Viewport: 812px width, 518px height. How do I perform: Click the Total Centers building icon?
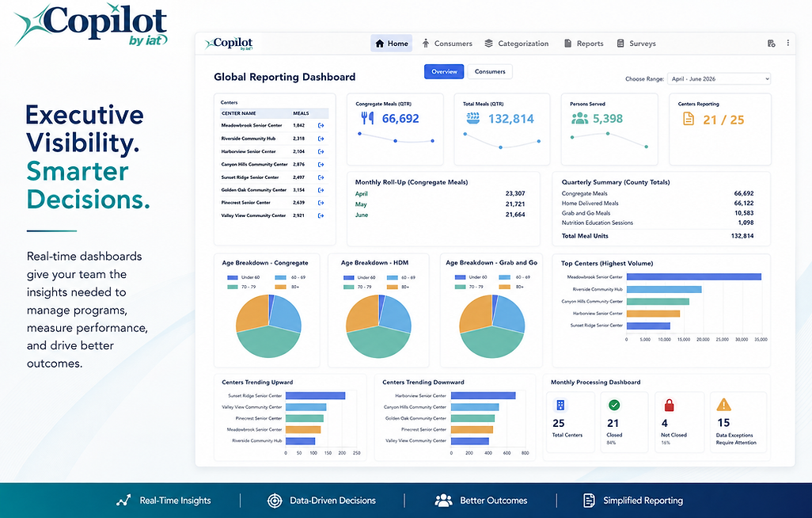(x=560, y=405)
